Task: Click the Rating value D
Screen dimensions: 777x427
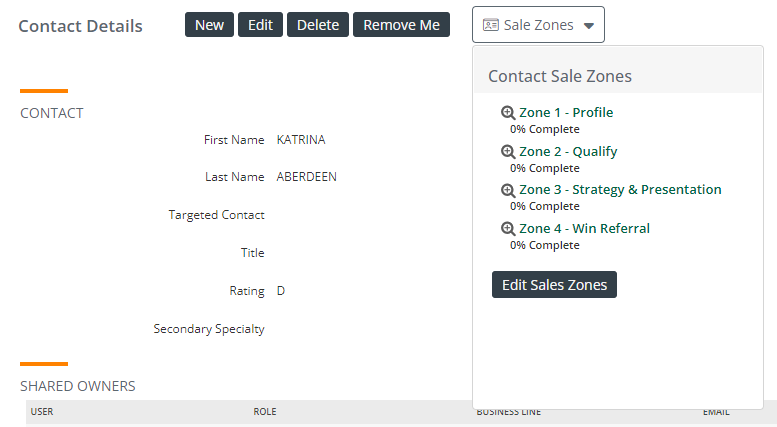Action: 280,291
